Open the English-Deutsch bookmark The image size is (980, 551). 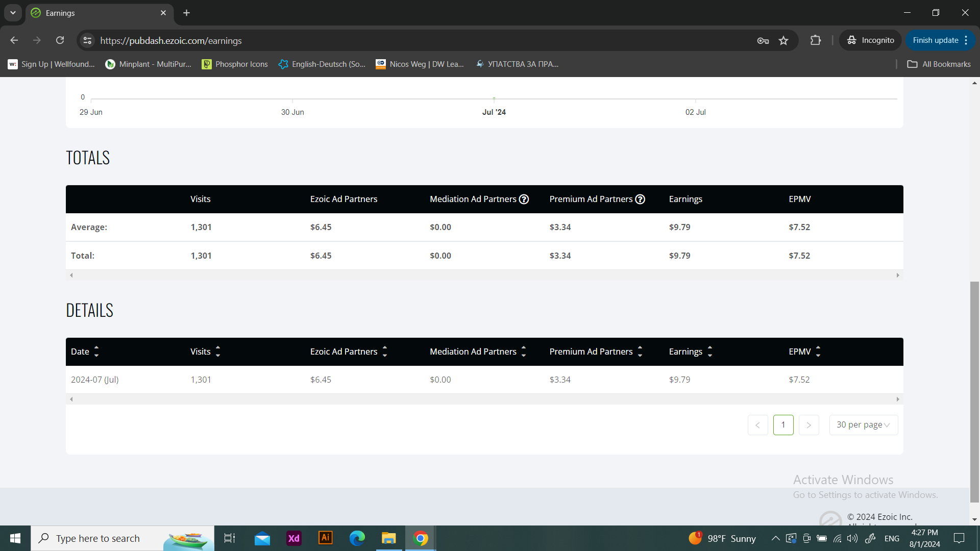(x=322, y=64)
